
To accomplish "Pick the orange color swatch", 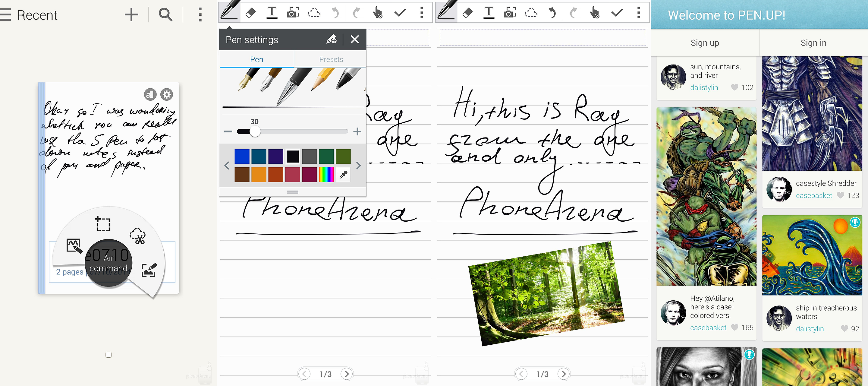I will click(259, 175).
